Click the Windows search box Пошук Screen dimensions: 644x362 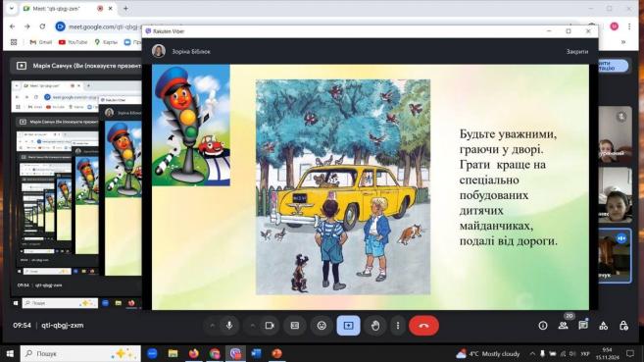click(x=80, y=353)
